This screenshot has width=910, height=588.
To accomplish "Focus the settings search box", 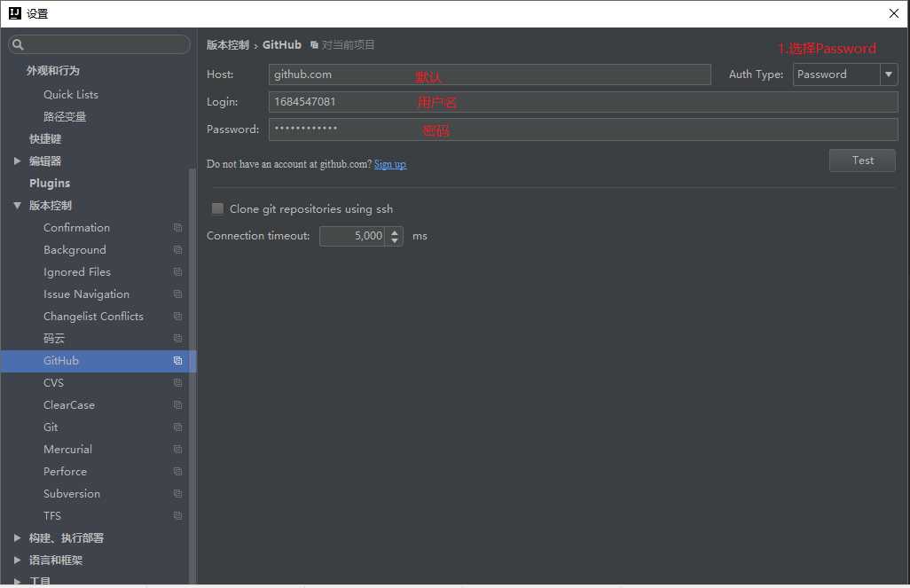I will click(x=99, y=44).
